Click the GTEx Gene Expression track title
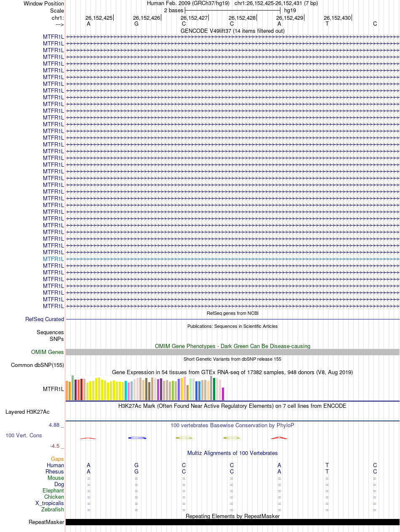 (x=232, y=372)
